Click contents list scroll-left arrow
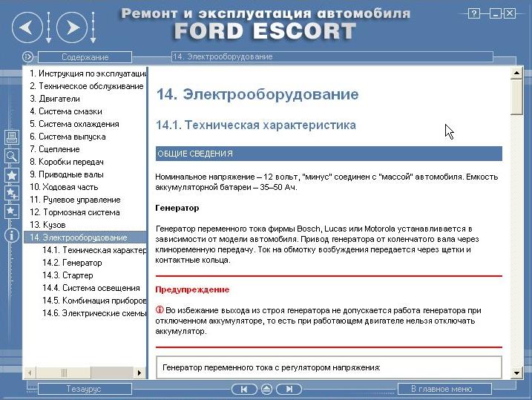This screenshot has width=532, height=400. point(30,373)
